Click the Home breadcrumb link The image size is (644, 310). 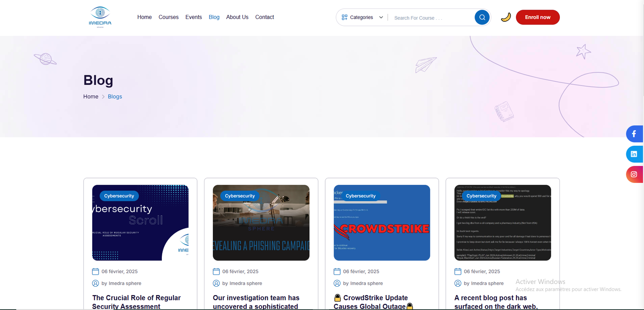pos(91,97)
